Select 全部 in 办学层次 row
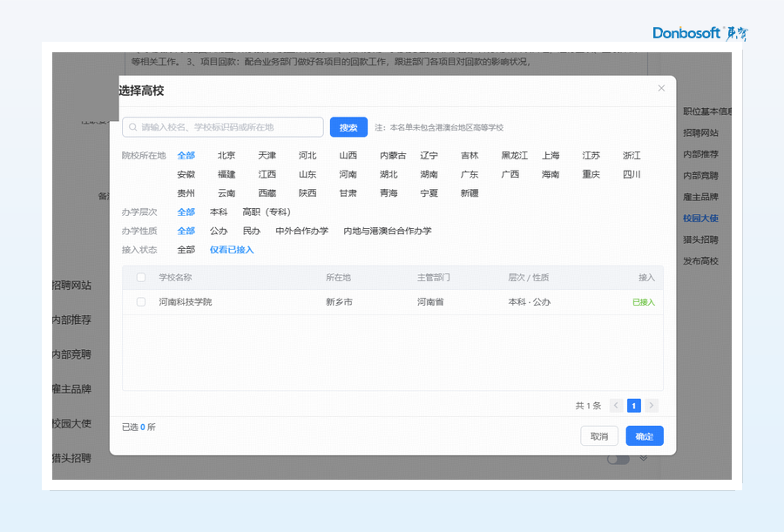The height and width of the screenshot is (532, 784). (x=186, y=212)
